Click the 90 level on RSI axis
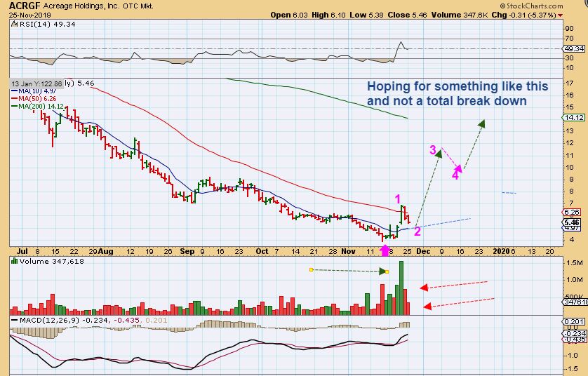 pos(569,29)
